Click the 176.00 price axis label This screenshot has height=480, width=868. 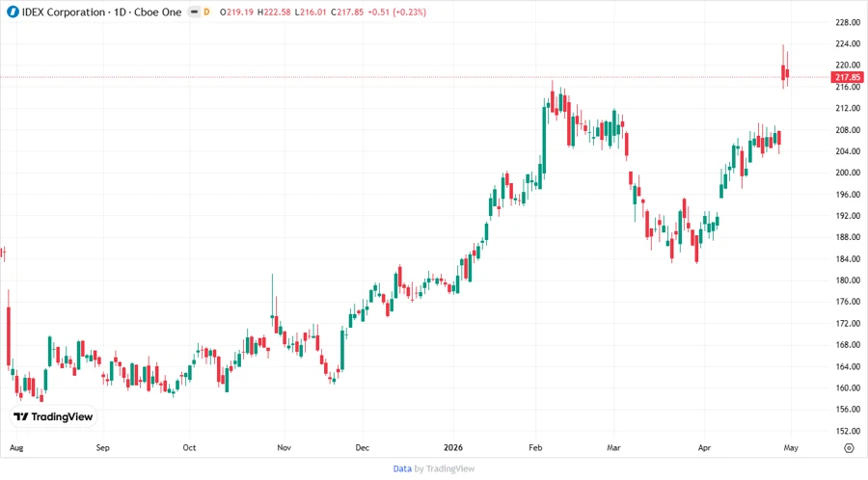pos(848,302)
